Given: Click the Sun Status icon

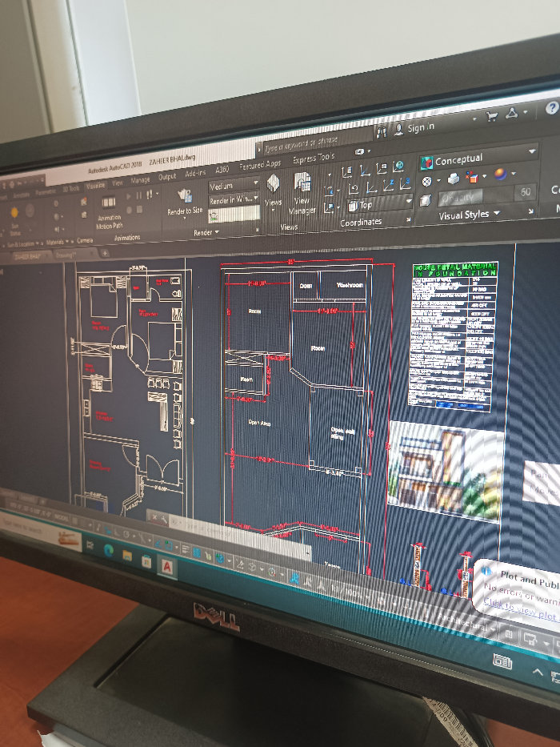Looking at the screenshot, I should click(x=14, y=213).
